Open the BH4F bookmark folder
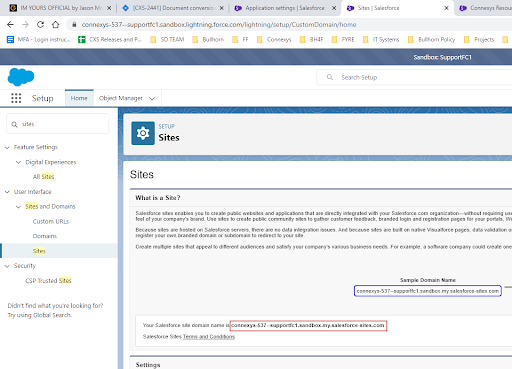The height and width of the screenshot is (369, 512). coord(311,39)
